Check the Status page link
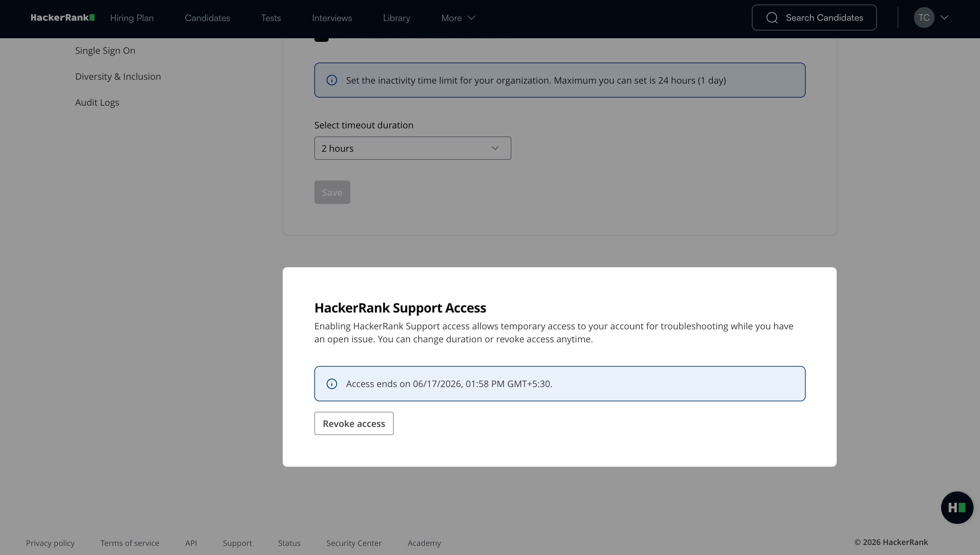 click(x=289, y=543)
